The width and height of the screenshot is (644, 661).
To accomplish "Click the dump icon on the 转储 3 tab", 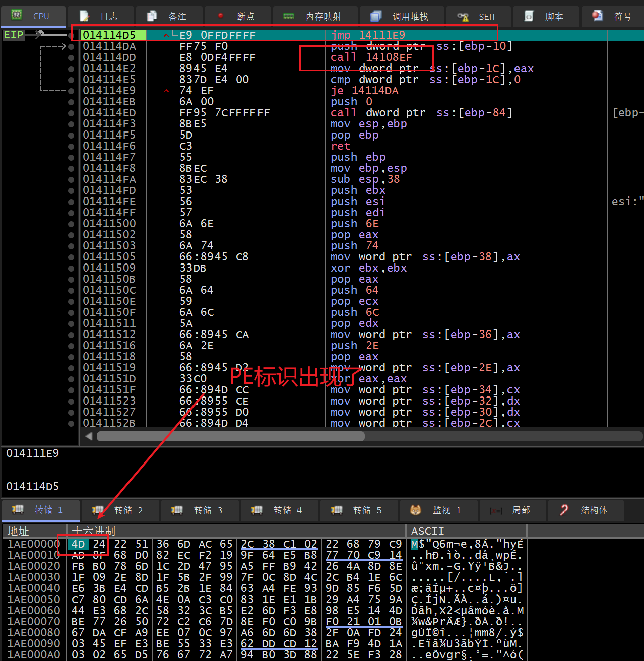I will click(x=177, y=510).
